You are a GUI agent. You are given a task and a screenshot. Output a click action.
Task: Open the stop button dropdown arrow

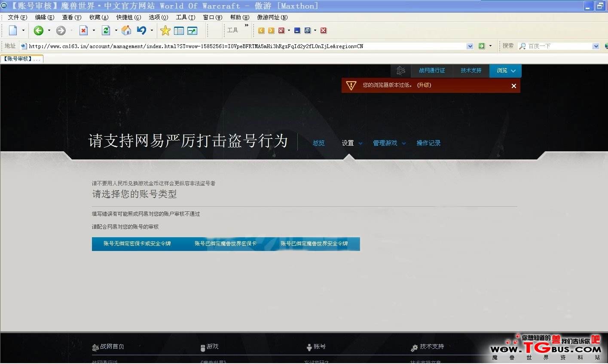coord(94,31)
